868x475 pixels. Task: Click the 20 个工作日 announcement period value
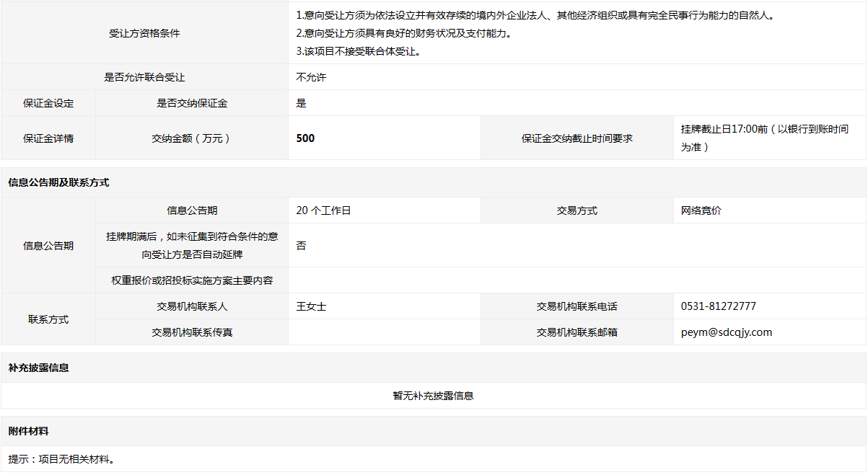[323, 210]
